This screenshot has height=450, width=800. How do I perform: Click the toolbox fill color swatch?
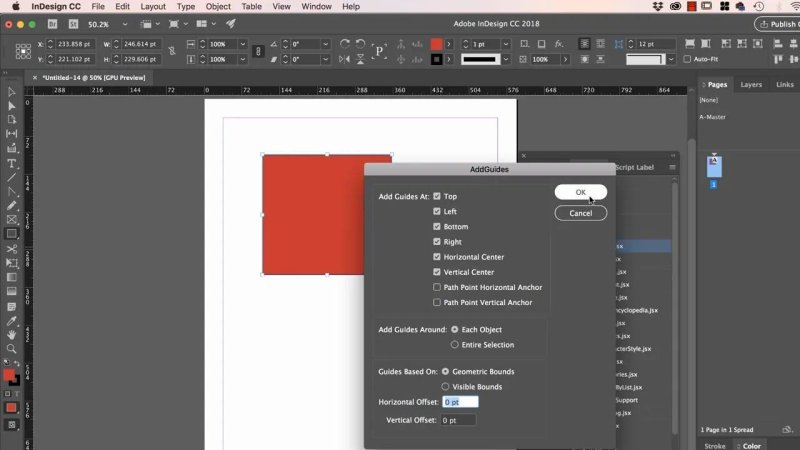point(9,375)
